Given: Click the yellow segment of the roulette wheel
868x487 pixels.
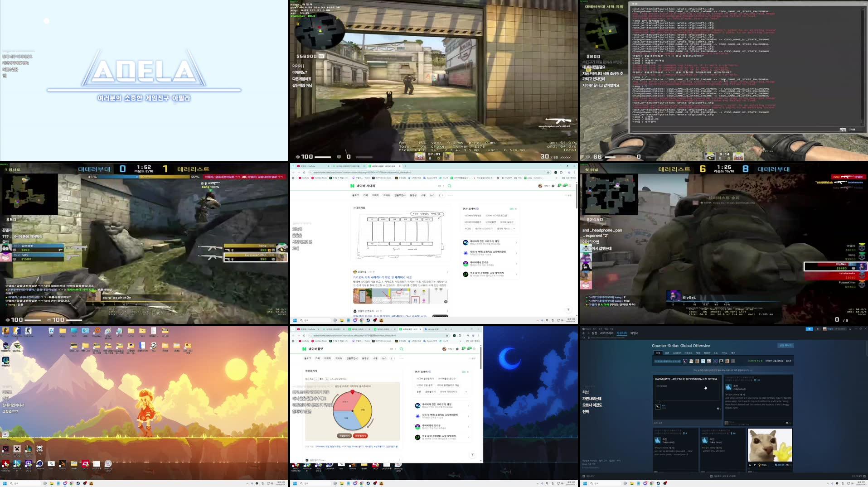Looking at the screenshot, I should 363,410.
